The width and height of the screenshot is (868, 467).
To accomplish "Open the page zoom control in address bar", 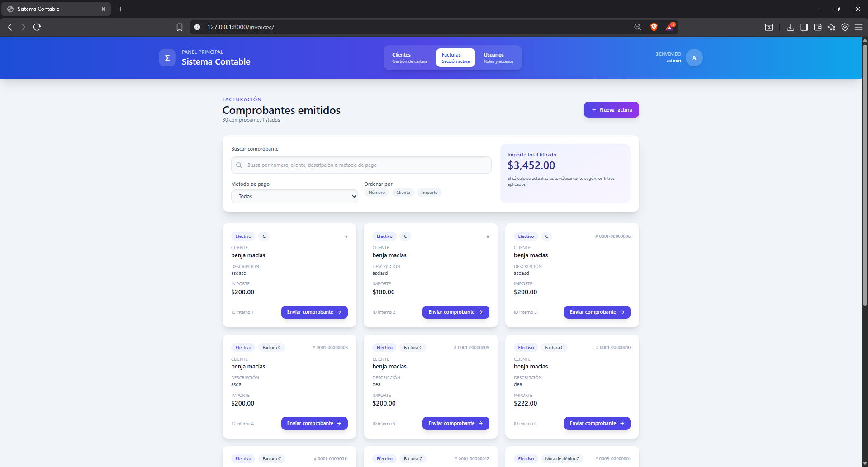I will click(637, 27).
